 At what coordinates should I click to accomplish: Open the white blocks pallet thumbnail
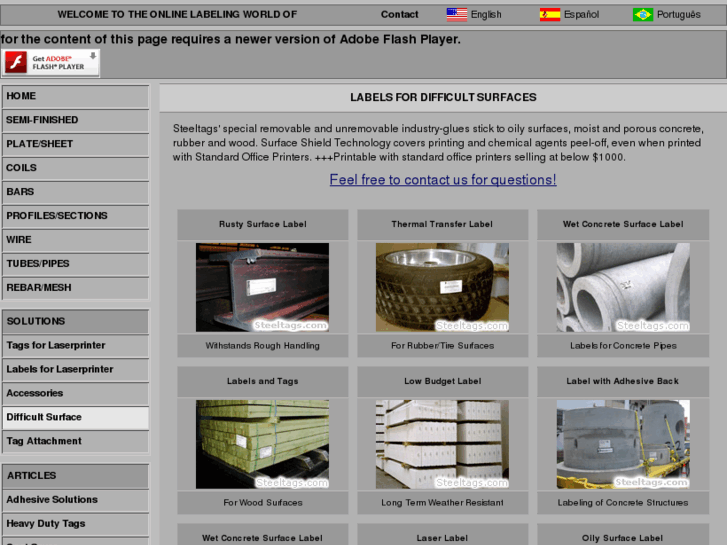(442, 444)
